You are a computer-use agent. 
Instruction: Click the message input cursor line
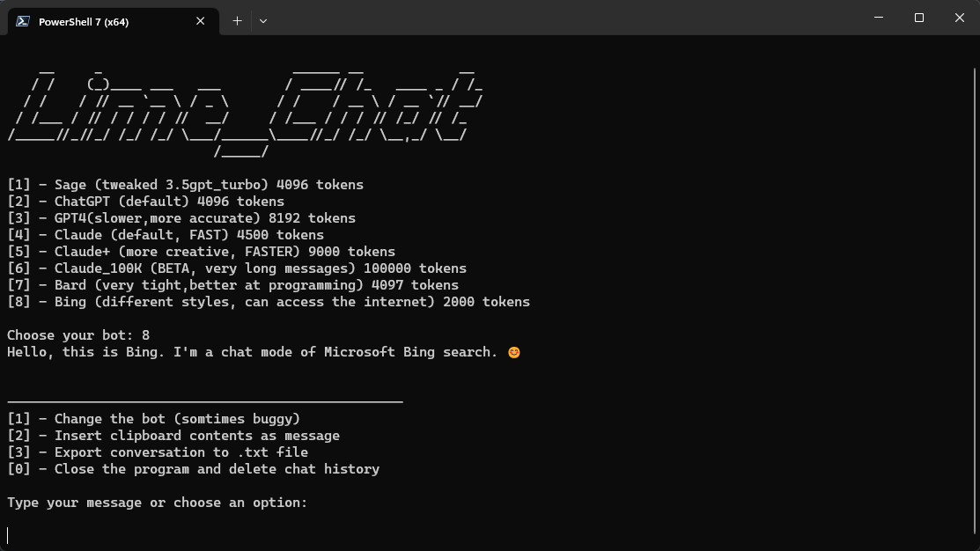click(8, 535)
